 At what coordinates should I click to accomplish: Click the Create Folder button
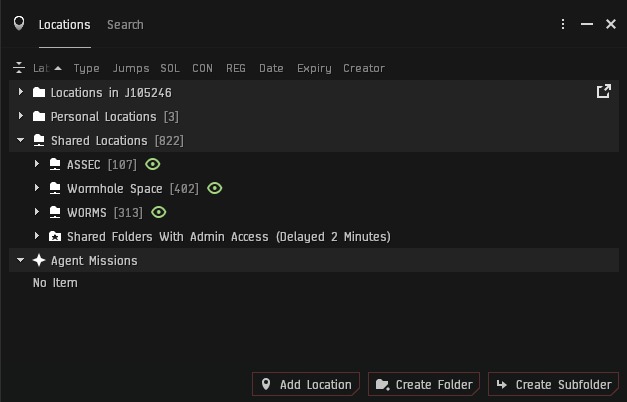pos(424,384)
